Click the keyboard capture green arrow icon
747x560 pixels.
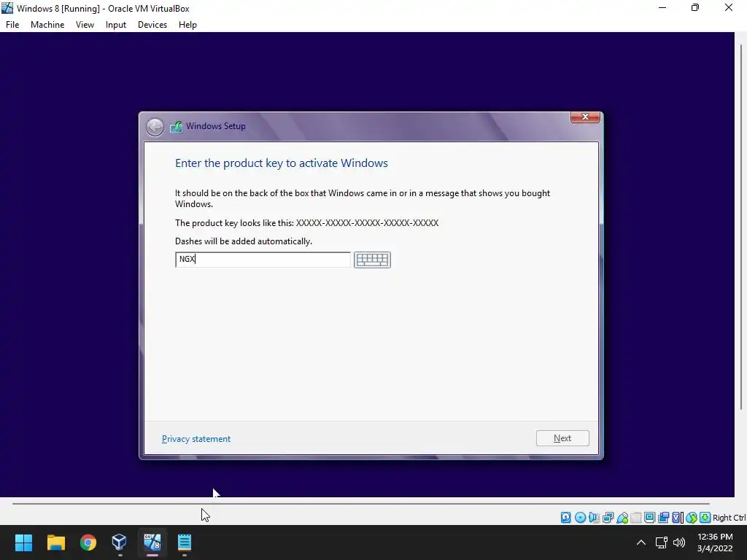[x=705, y=518]
